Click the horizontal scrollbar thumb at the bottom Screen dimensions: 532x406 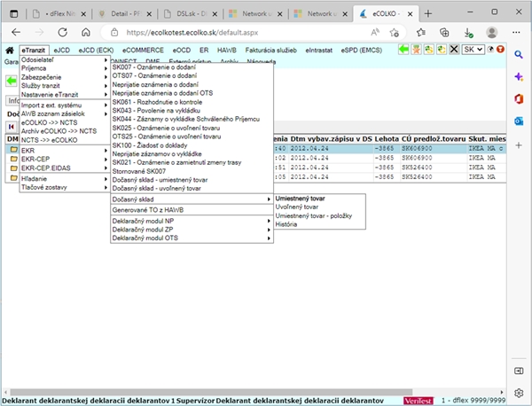pyautogui.click(x=211, y=392)
